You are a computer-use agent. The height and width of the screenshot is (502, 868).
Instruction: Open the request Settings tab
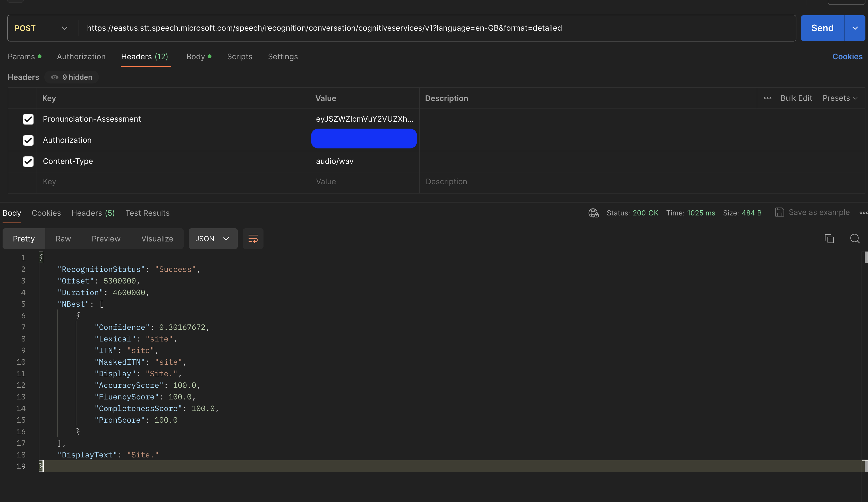(283, 56)
